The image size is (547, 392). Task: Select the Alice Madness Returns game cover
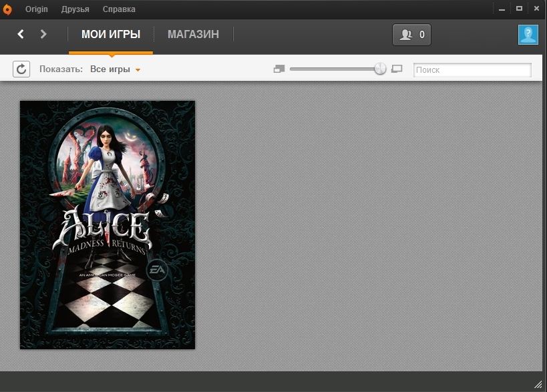pyautogui.click(x=108, y=225)
